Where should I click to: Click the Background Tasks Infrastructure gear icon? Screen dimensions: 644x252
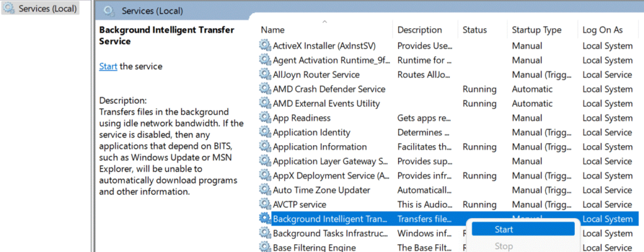coord(265,233)
